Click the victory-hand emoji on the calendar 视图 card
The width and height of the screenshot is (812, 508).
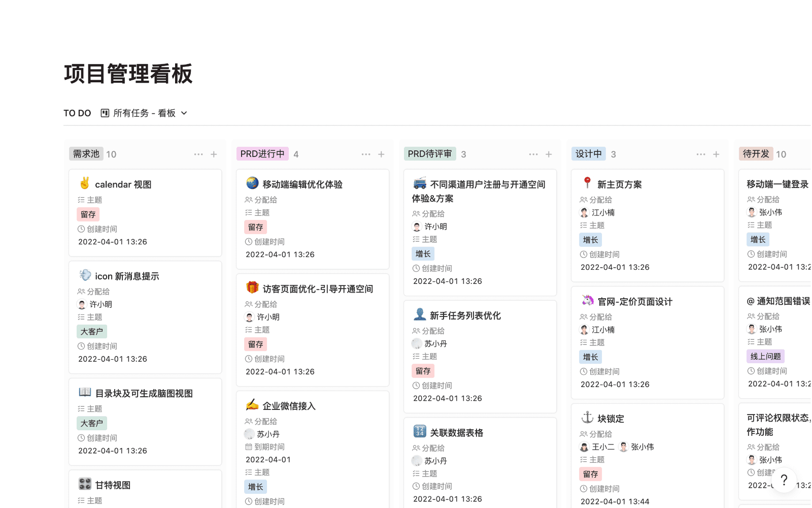pos(85,184)
